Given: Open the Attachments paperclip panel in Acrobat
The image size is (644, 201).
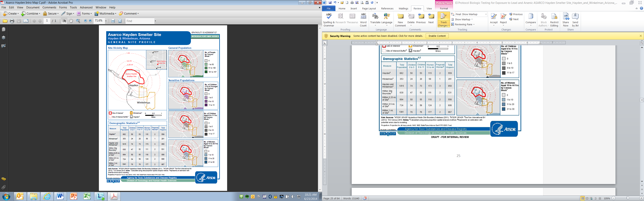Looking at the screenshot, I should pos(4,187).
